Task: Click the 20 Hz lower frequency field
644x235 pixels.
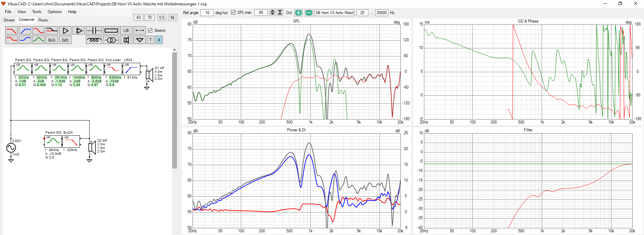Action: coord(362,13)
